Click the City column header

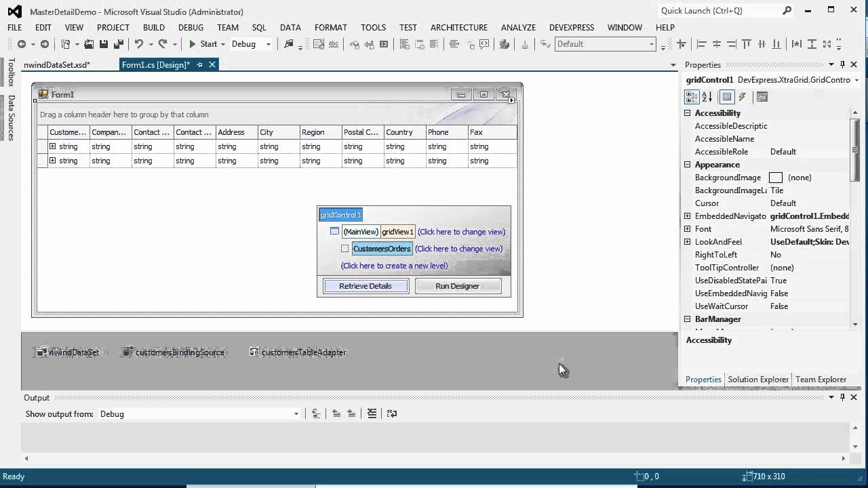277,132
